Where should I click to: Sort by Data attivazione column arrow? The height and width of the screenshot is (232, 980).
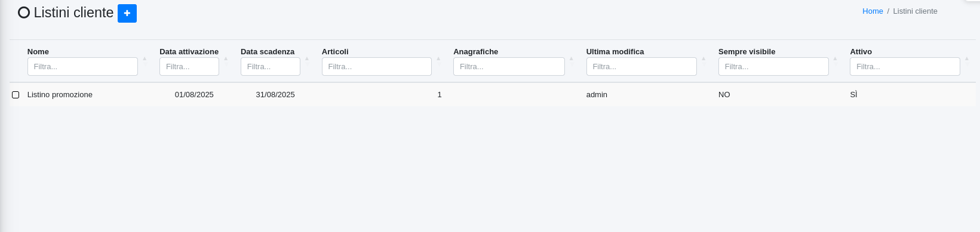pos(226,58)
